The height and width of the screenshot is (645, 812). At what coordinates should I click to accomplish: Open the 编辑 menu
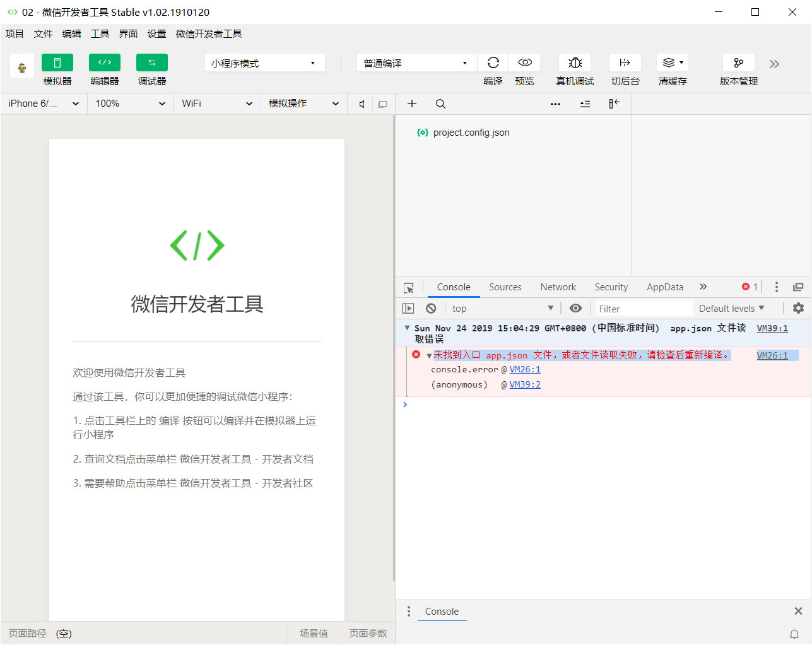point(71,34)
